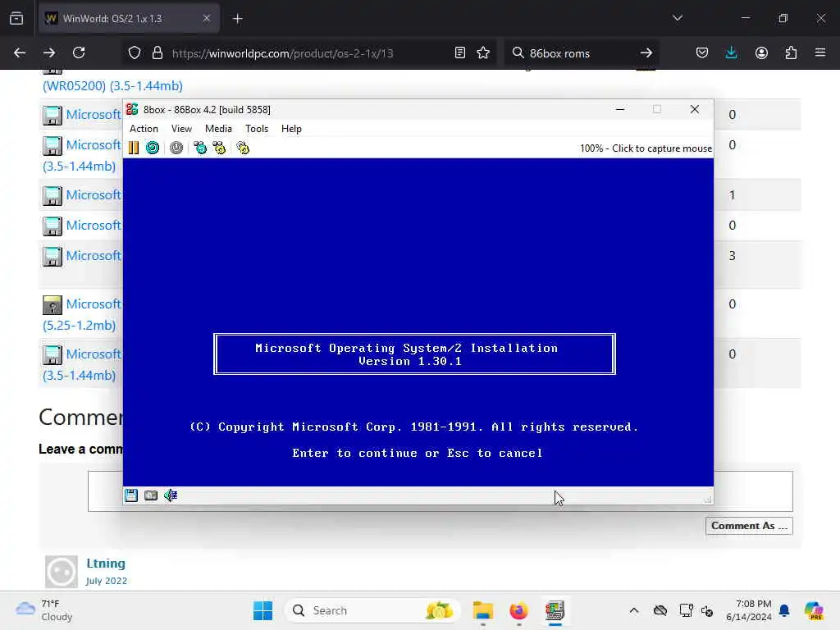Screen dimensions: 840x630
Task: Click the comment text box
Action: (x=441, y=491)
